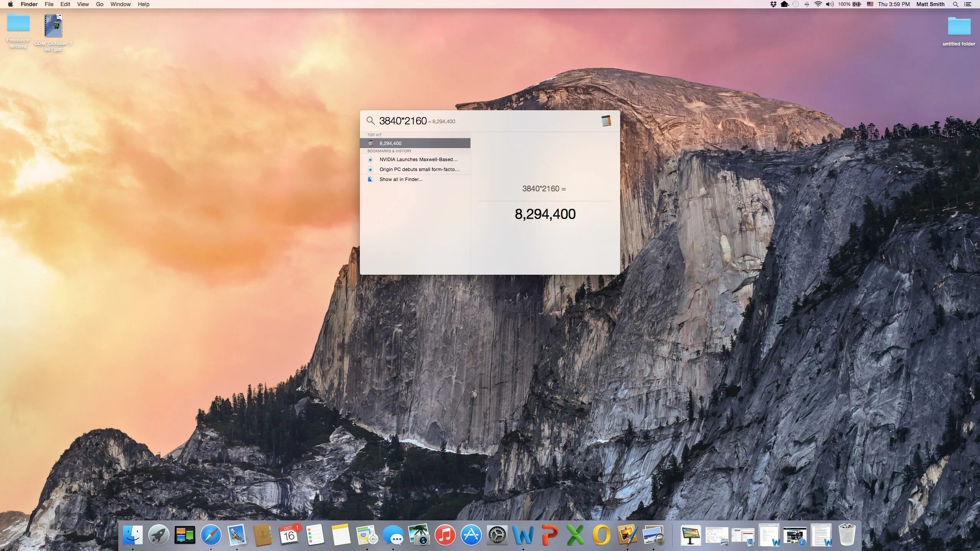Screen dimensions: 980x551
Task: Launch Microsoft Word from Dock
Action: point(523,535)
